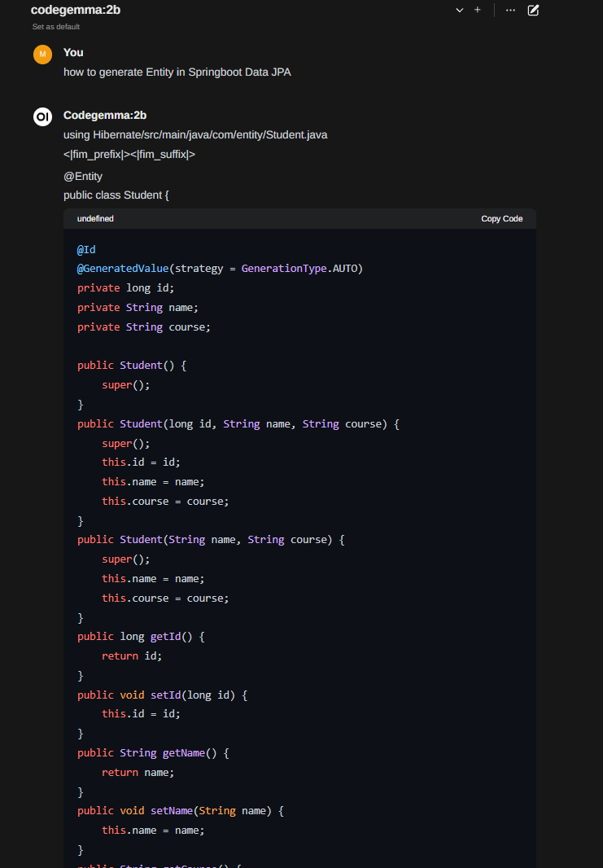
Task: Open the model selector chevron dropdown
Action: click(459, 10)
